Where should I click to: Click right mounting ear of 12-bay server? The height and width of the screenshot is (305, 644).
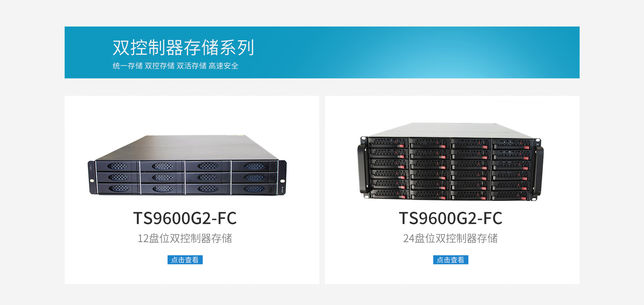pyautogui.click(x=282, y=178)
